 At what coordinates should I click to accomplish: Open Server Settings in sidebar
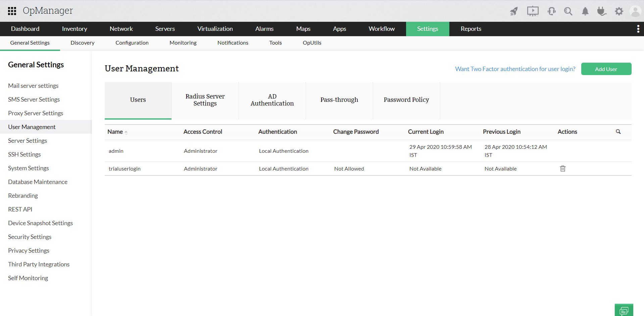[28, 141]
